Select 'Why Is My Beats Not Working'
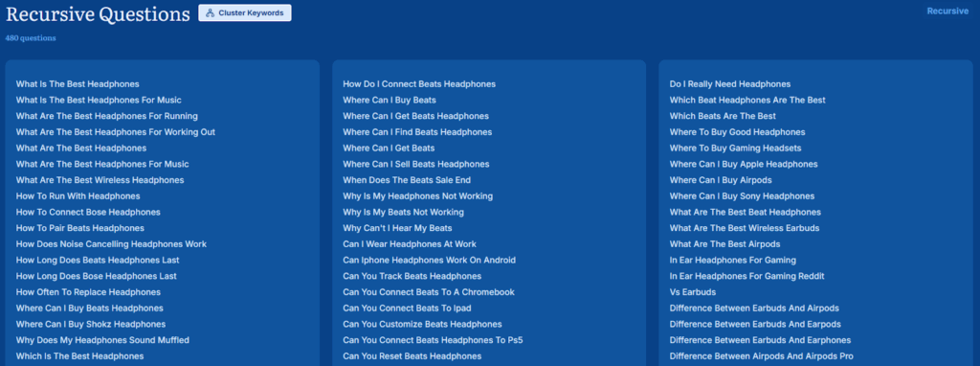Screen dimensions: 980x366 [x=403, y=212]
